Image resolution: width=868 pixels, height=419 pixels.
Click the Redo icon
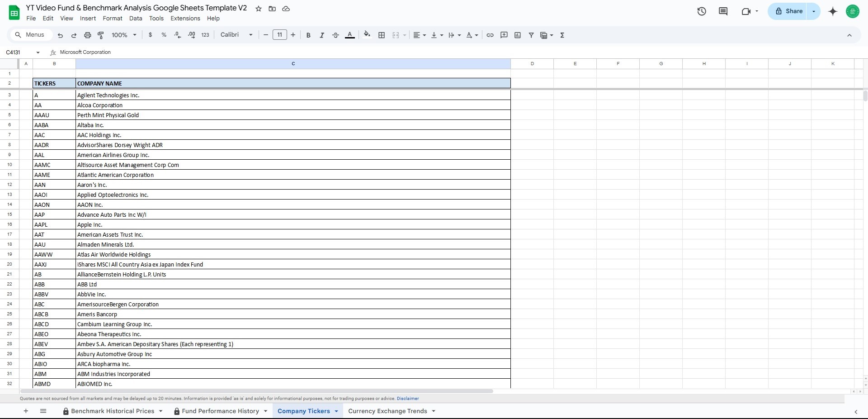pos(74,35)
